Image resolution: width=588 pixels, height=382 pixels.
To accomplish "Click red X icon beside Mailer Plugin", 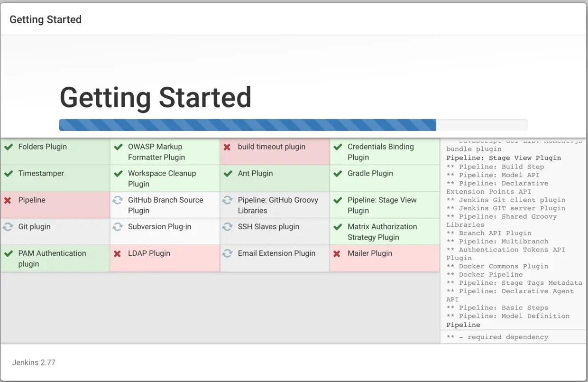I will 337,254.
